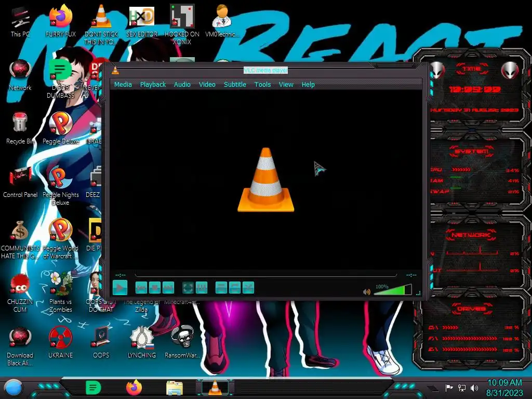Open Action Center flag tray icon

449,388
